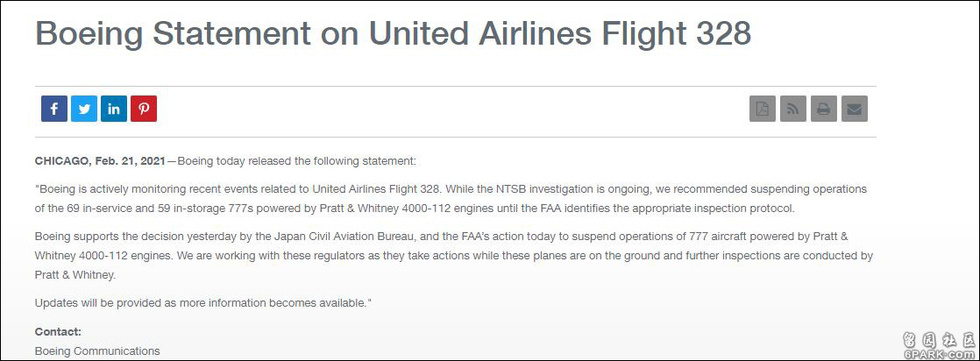
Task: Click the 'Updates will be provided' sentence
Action: (x=203, y=304)
